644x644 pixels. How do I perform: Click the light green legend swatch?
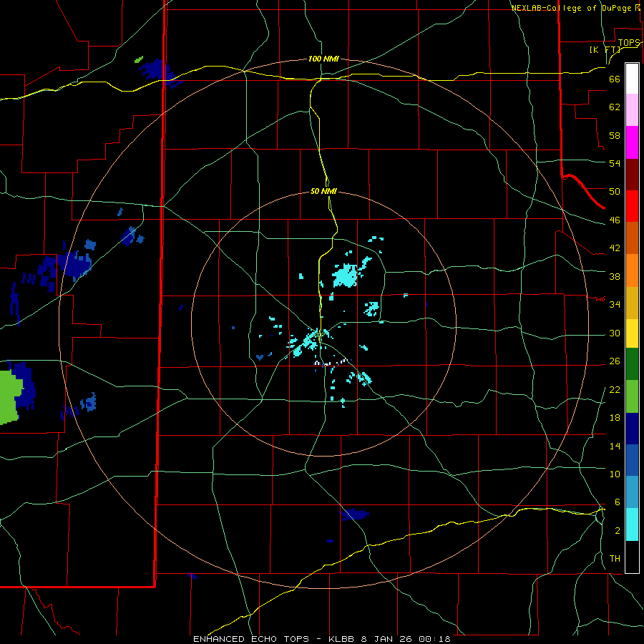(x=632, y=396)
